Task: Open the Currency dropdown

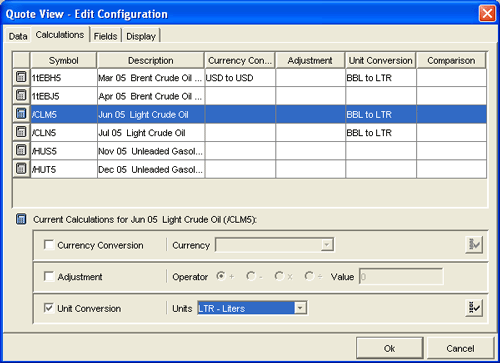Action: tap(275, 245)
